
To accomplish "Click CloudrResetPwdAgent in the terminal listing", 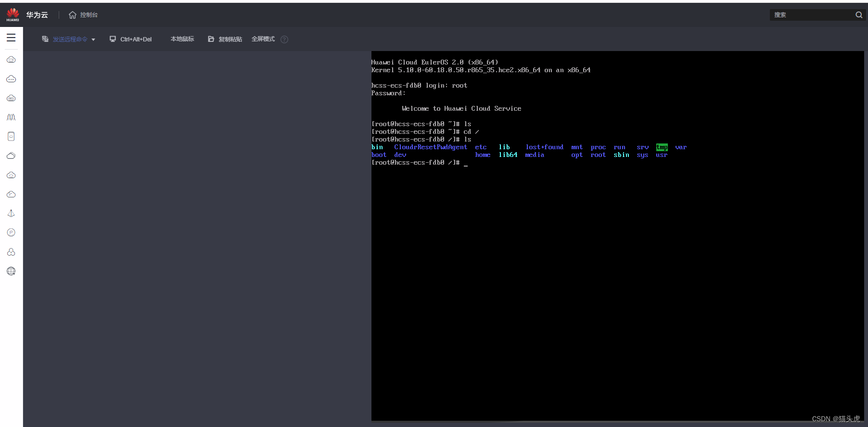I will point(431,147).
